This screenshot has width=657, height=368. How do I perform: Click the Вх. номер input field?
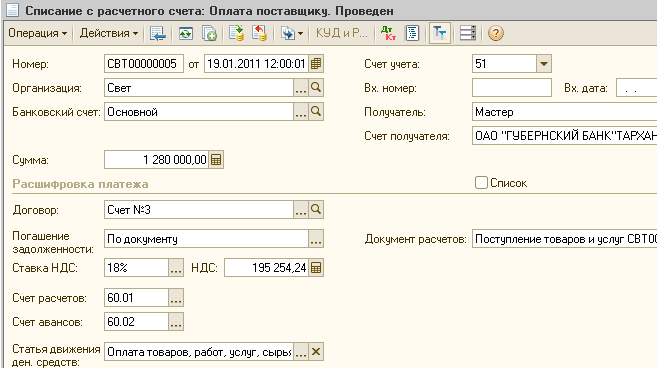coord(512,88)
